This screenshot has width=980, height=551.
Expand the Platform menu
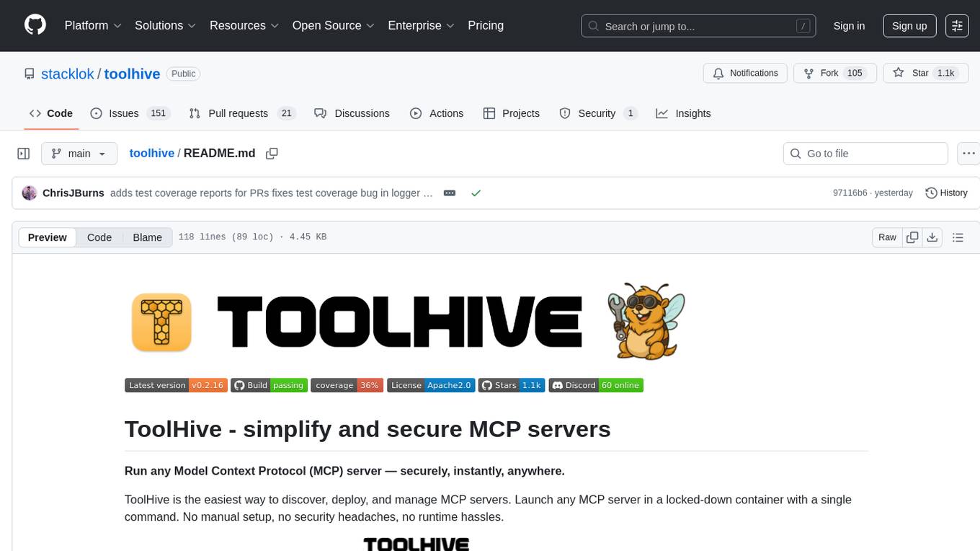click(x=93, y=25)
